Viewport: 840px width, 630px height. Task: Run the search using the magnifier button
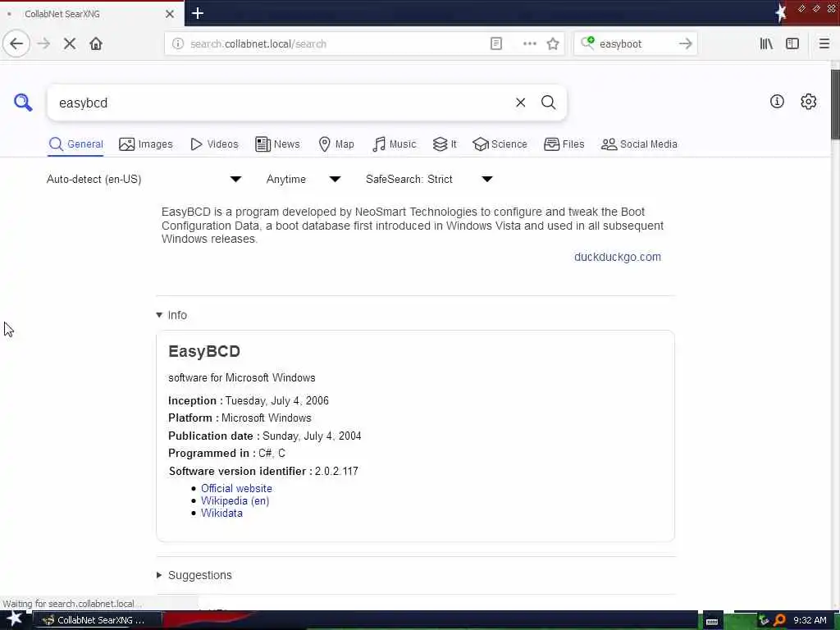coord(548,103)
